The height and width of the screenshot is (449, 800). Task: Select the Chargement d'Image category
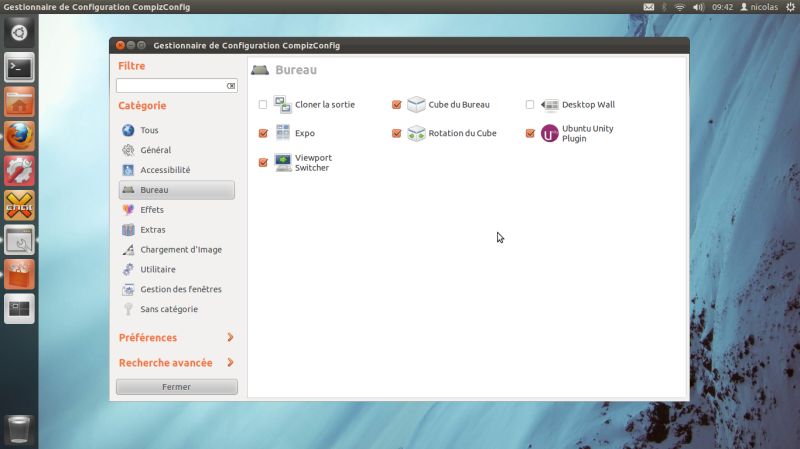point(177,250)
